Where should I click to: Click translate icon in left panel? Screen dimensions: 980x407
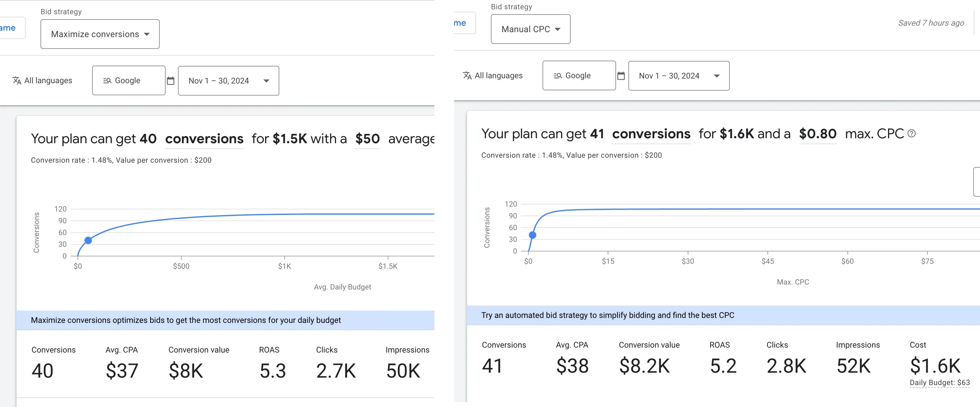[x=17, y=80]
